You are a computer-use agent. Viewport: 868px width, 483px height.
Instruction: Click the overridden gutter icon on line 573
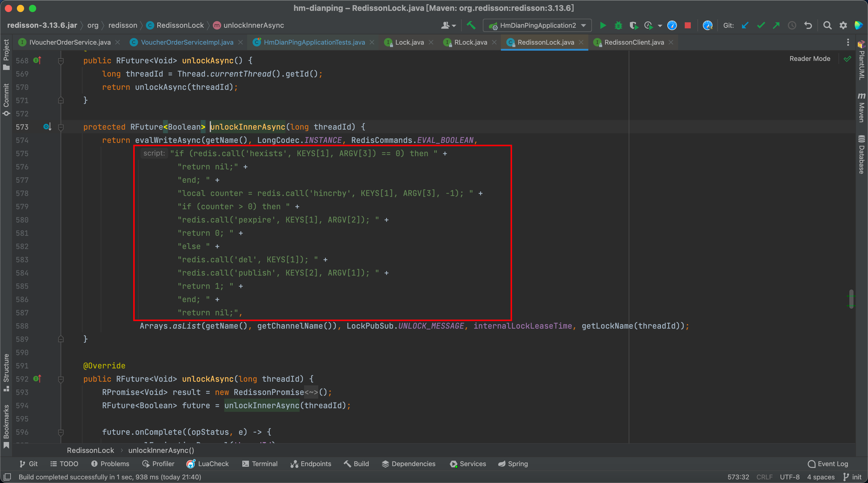47,127
